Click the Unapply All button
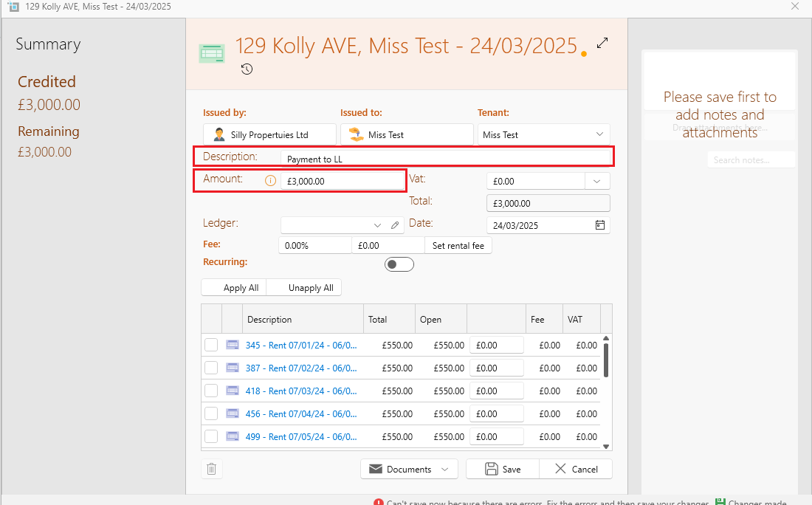This screenshot has width=812, height=505. point(304,288)
